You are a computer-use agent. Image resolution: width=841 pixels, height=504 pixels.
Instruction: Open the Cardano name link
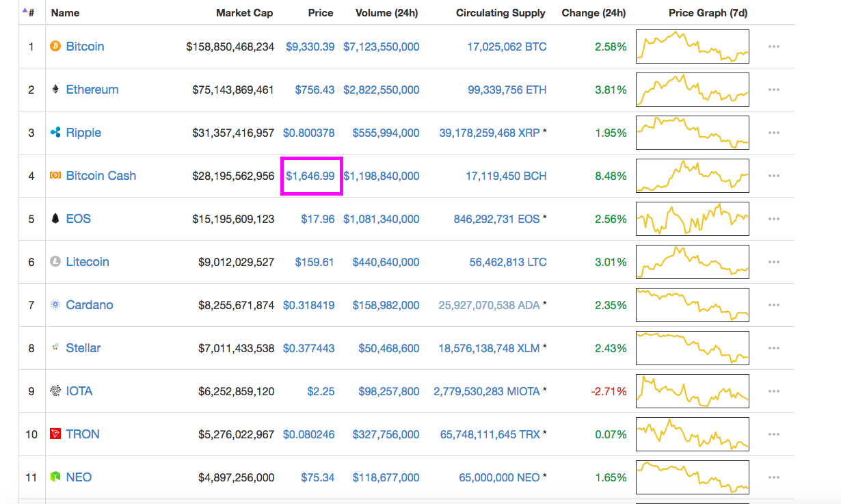(x=90, y=305)
